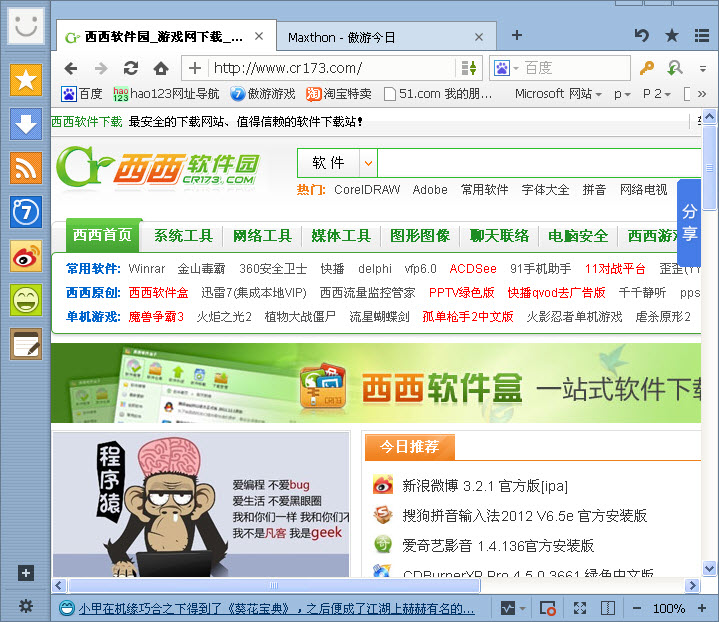The width and height of the screenshot is (719, 622).
Task: Open the 搜狗拼音输入法2012 download link
Action: tap(525, 516)
